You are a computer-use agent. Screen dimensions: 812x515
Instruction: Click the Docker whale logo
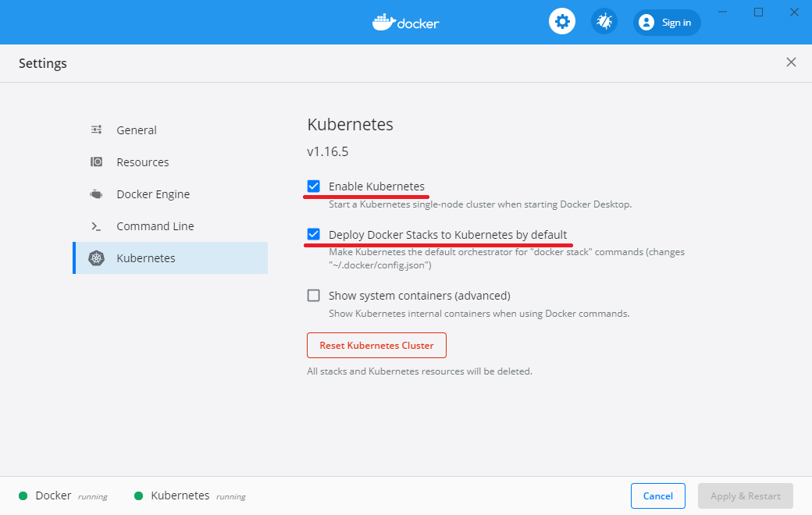(383, 22)
